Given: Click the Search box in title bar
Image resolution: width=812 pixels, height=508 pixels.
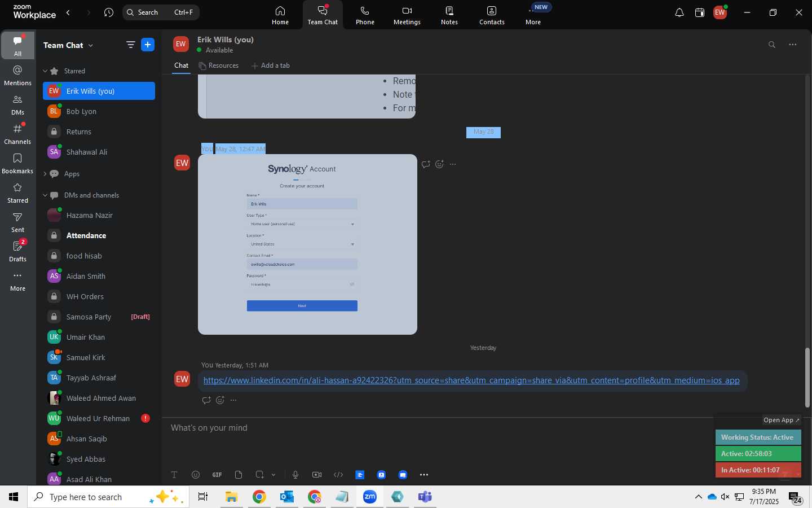Looking at the screenshot, I should pyautogui.click(x=161, y=12).
